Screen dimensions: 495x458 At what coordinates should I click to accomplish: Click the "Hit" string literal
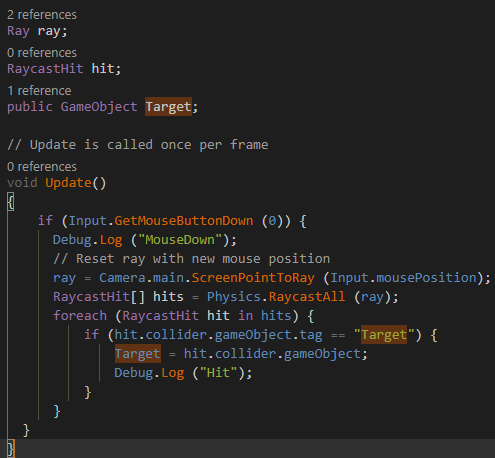[x=218, y=373]
